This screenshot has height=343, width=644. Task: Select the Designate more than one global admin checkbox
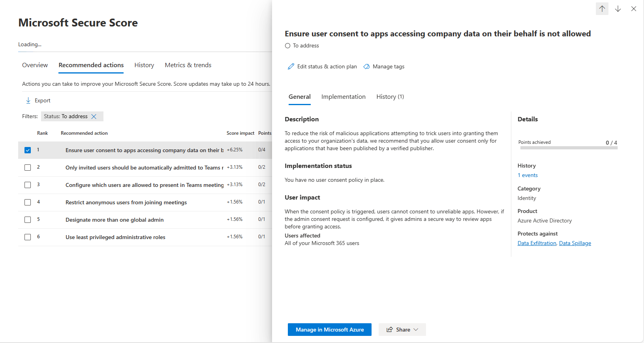point(28,220)
